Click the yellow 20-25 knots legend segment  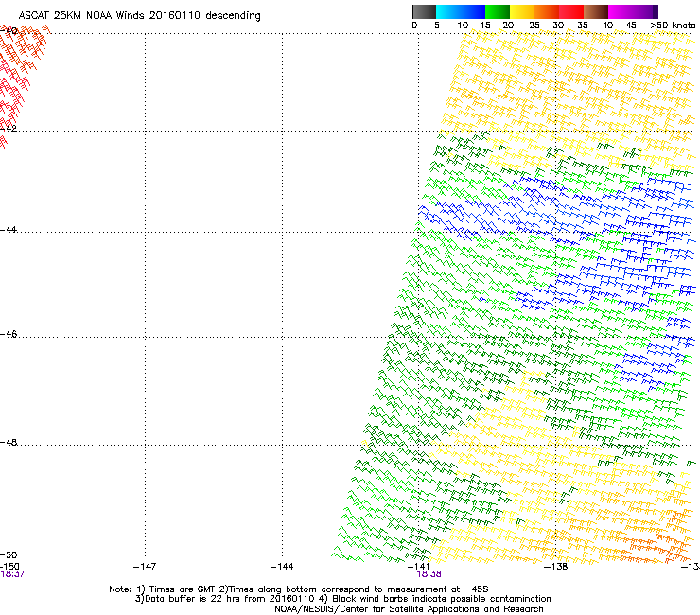(522, 11)
